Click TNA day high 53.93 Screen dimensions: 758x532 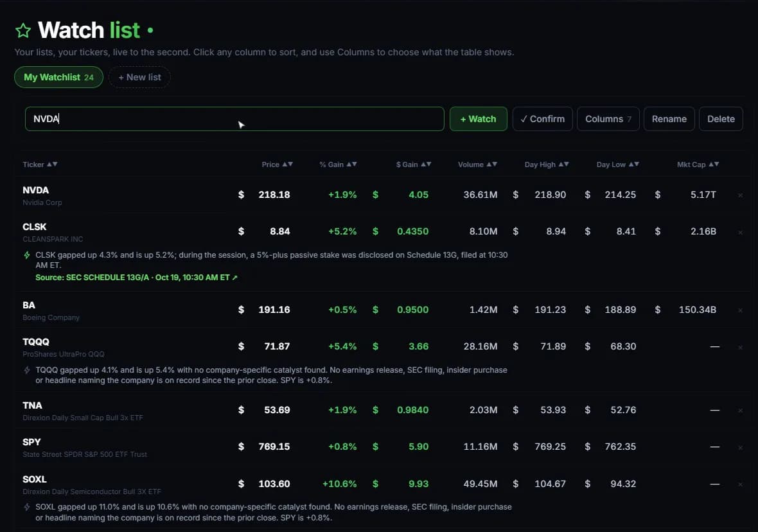point(553,410)
